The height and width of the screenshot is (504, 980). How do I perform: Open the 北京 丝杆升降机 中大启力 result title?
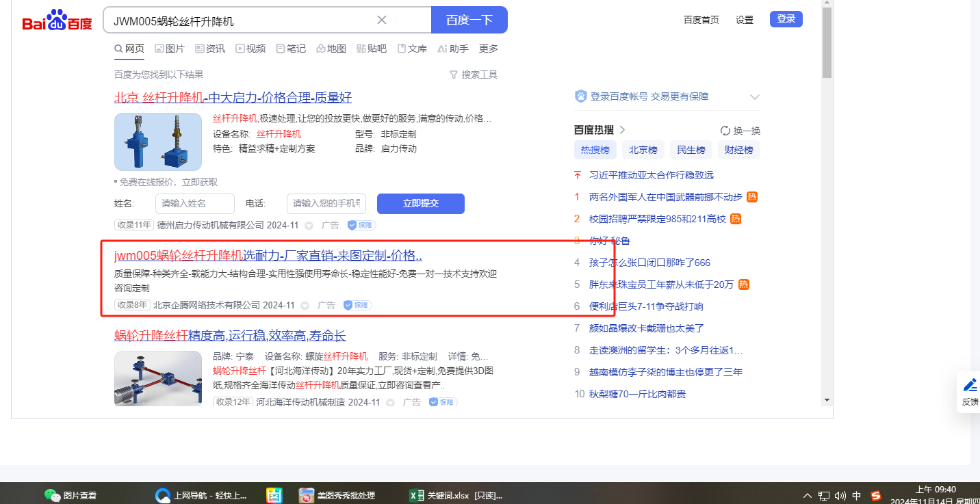pyautogui.click(x=233, y=97)
